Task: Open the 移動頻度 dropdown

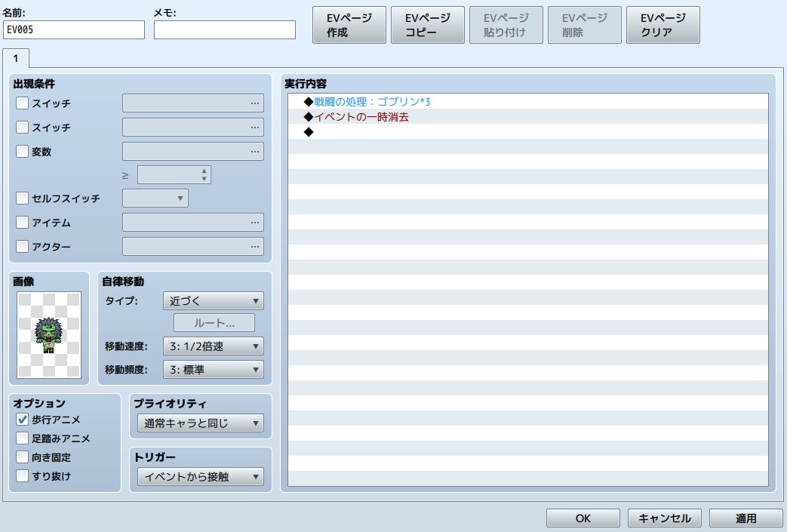Action: pos(213,370)
